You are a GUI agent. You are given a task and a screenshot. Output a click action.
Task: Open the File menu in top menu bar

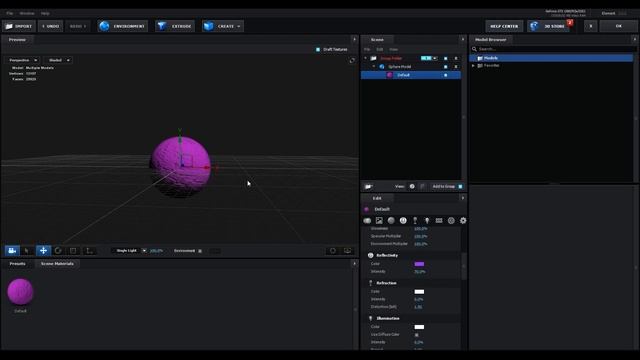(9, 13)
